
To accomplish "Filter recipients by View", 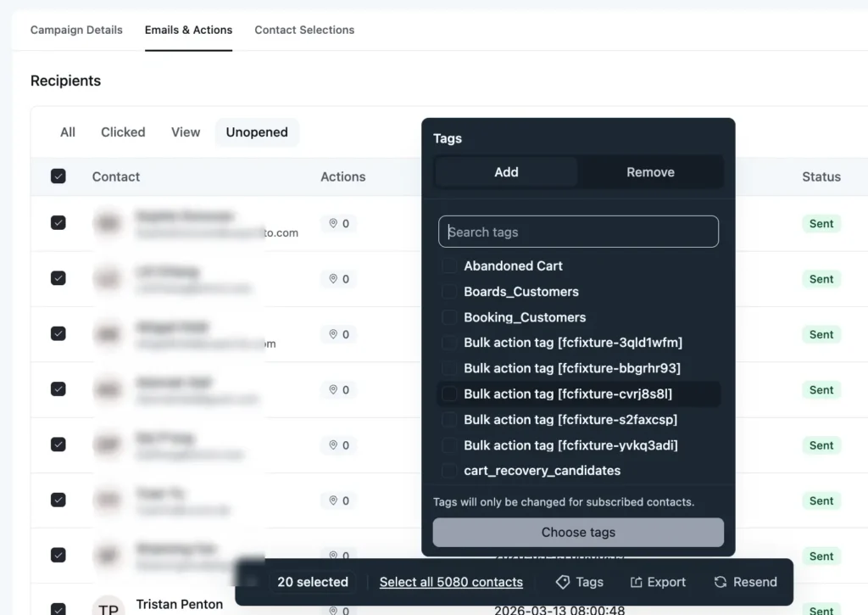I will (186, 132).
